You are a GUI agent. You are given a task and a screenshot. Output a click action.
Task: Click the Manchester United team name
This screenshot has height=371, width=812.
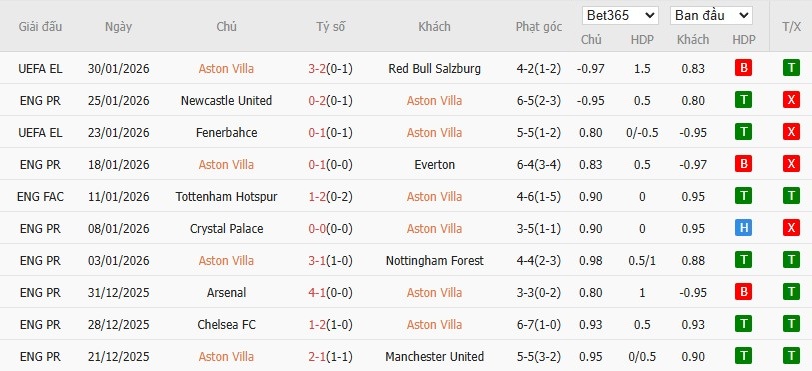(434, 356)
